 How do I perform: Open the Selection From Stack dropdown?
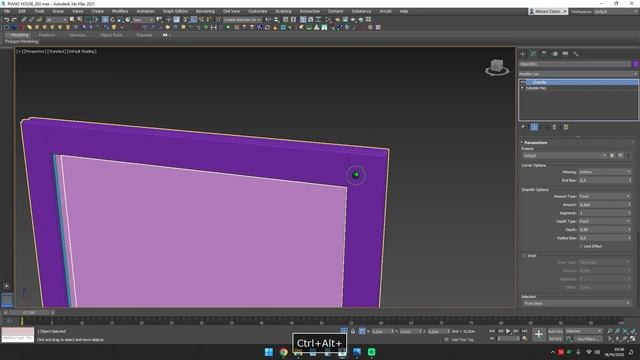coord(577,303)
